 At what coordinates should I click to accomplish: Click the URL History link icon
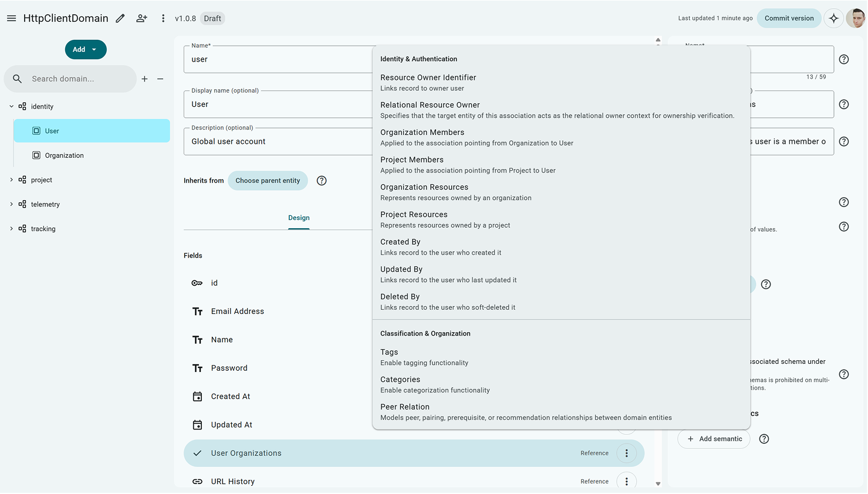click(197, 482)
